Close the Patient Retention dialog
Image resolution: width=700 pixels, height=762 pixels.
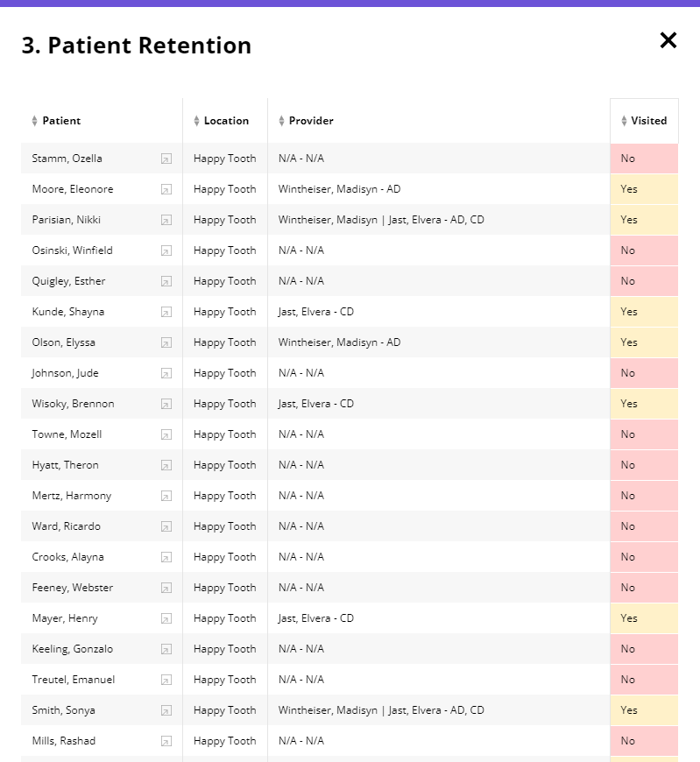668,40
